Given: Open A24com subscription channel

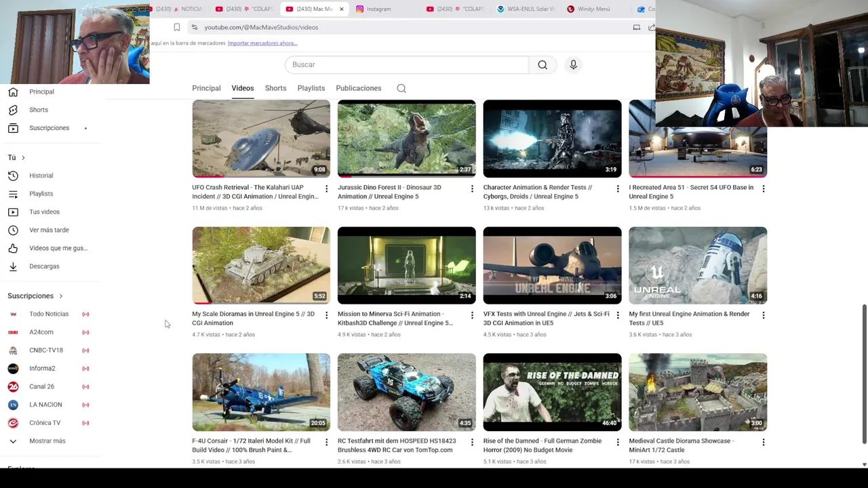Looking at the screenshot, I should click(41, 332).
